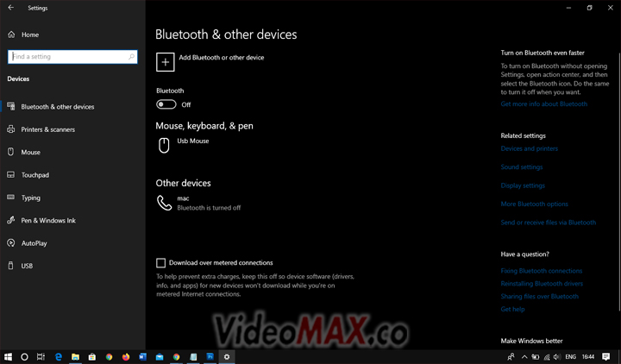Image resolution: width=621 pixels, height=364 pixels.
Task: Open the Display settings link
Action: [523, 185]
